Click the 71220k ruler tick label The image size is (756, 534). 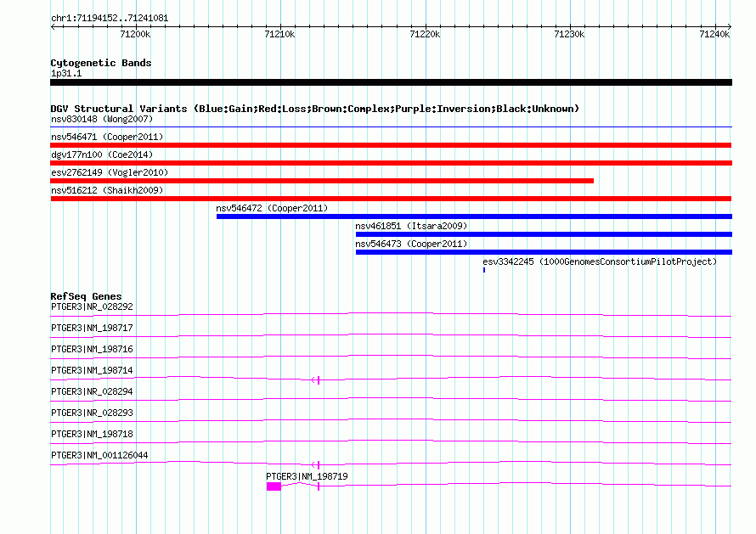click(x=425, y=34)
